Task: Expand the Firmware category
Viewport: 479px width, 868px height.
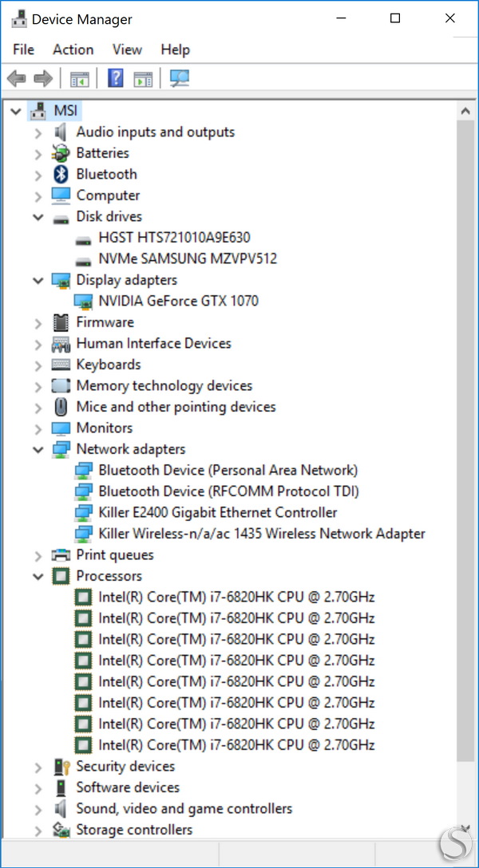Action: 38,323
